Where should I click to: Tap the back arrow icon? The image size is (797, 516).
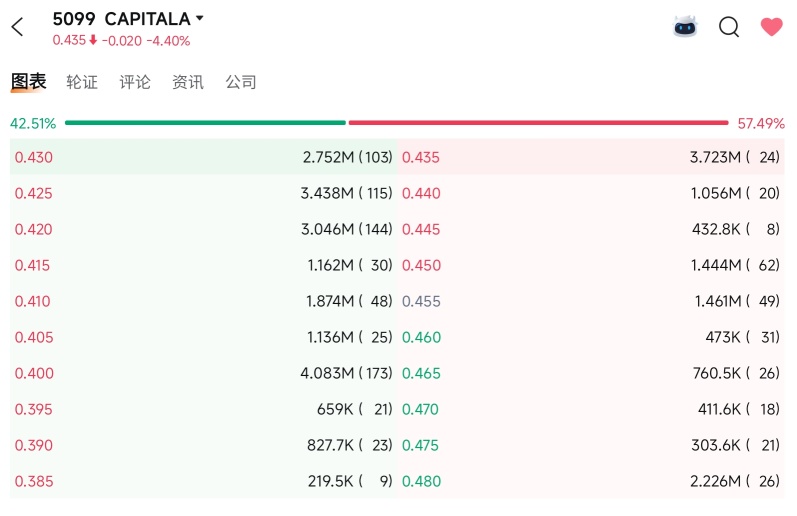(x=17, y=27)
